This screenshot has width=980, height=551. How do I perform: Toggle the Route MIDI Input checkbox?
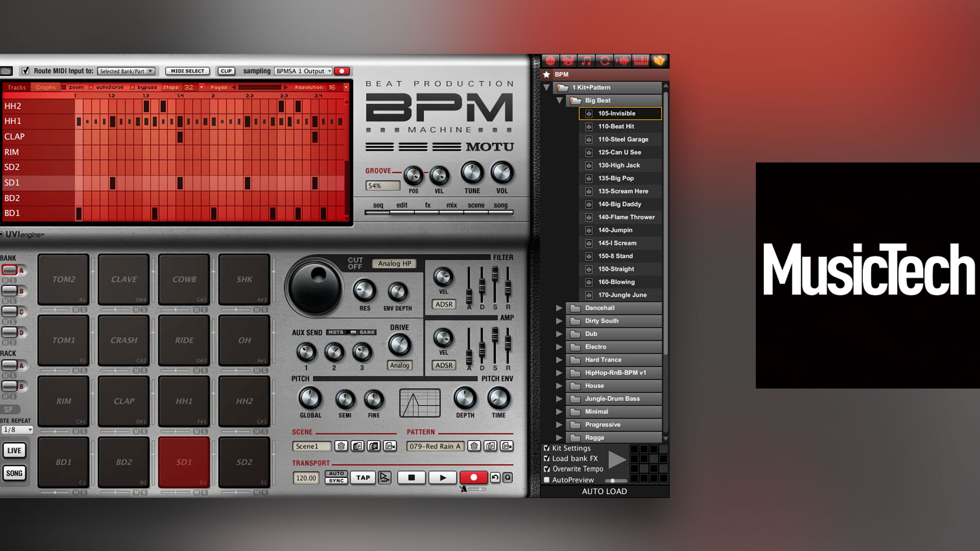(x=26, y=70)
